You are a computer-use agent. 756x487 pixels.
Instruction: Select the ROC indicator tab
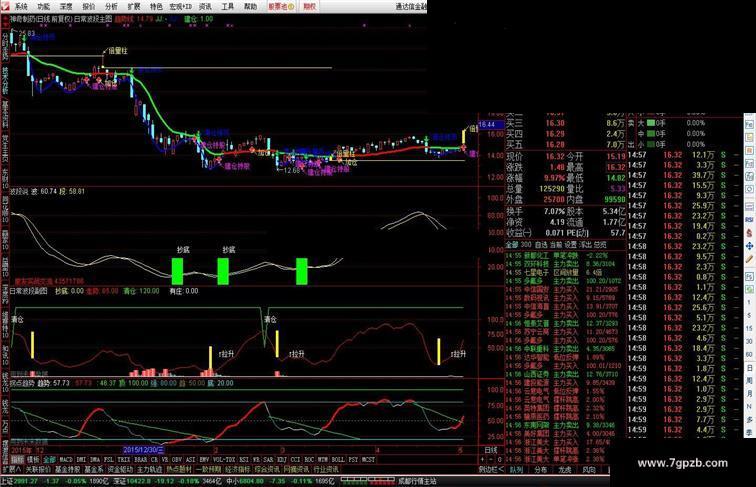tap(309, 460)
